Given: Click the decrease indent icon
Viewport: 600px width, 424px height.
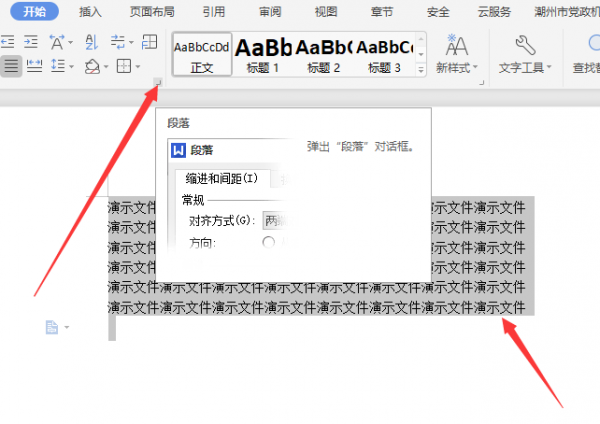Looking at the screenshot, I should point(7,41).
